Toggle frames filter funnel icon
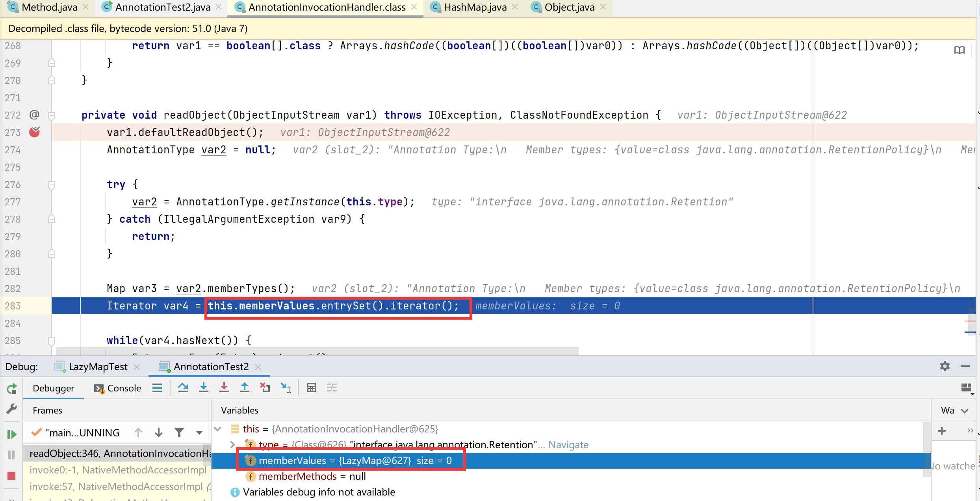Screen dimensions: 980x501 click(x=179, y=433)
